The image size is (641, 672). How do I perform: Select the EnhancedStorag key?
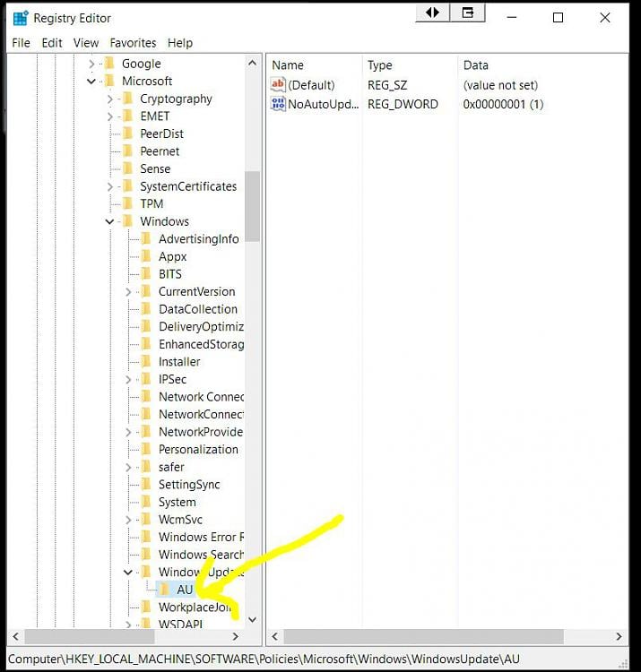[201, 344]
